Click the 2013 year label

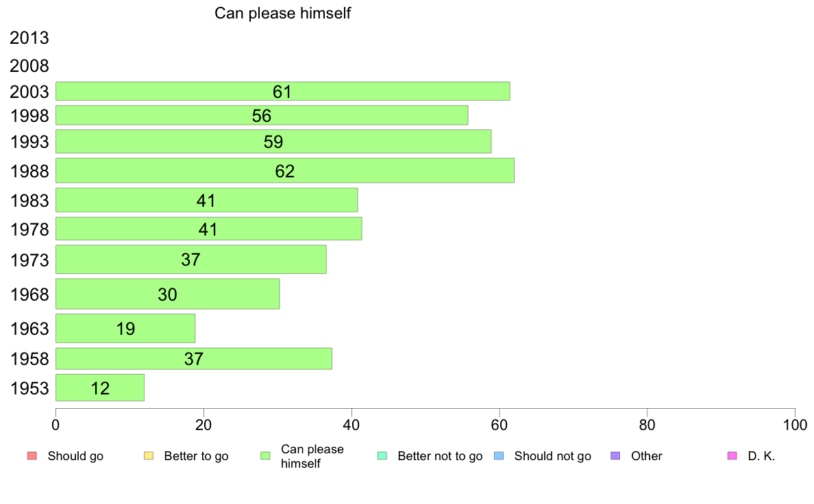pos(29,38)
